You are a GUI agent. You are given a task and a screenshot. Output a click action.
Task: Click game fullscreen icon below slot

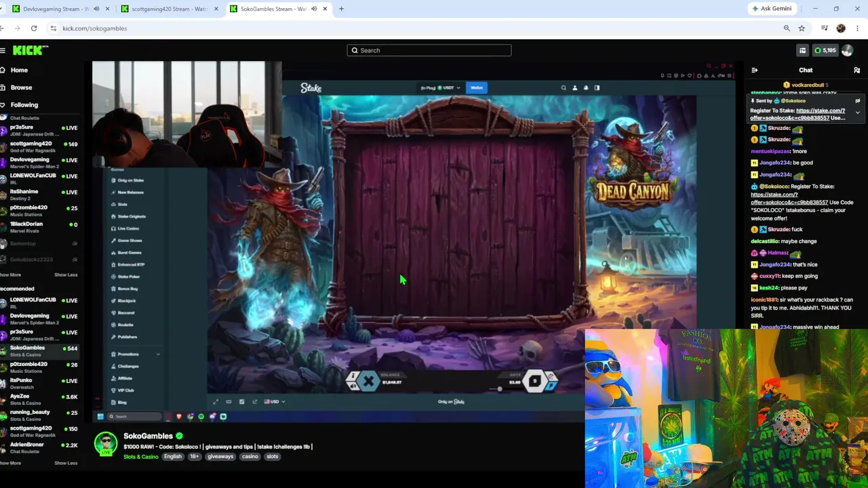[x=216, y=401]
